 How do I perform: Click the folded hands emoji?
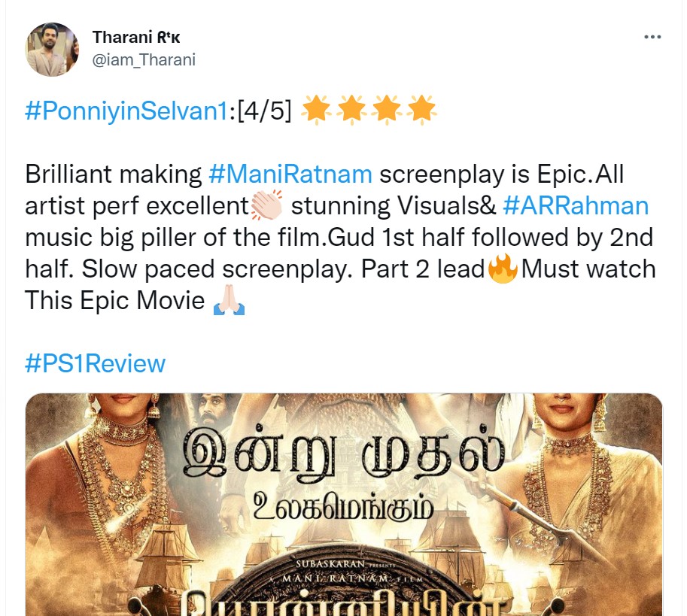(x=229, y=301)
